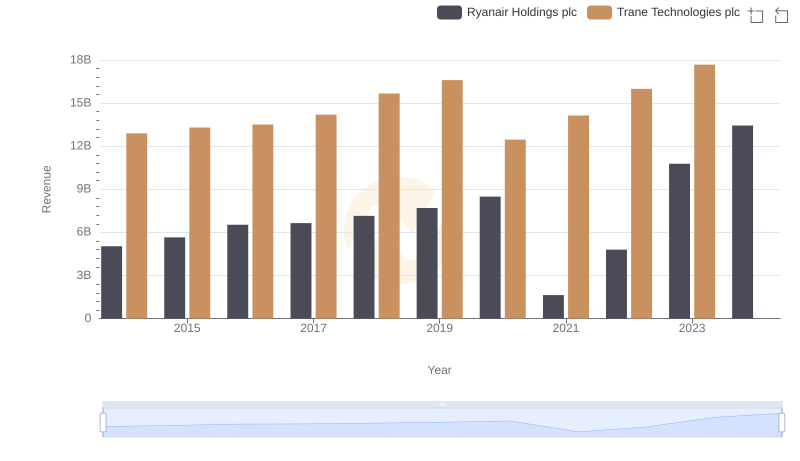Click the Trane bar for 2021
The height and width of the screenshot is (461, 800).
(578, 217)
